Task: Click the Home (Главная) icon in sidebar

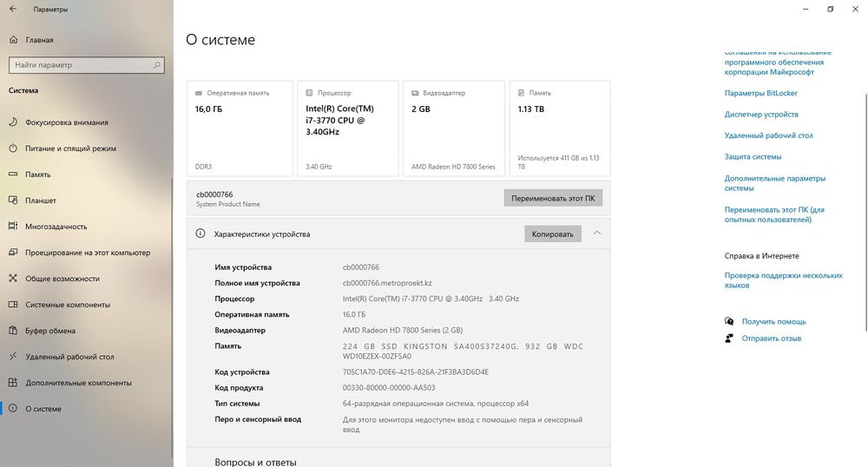Action: [13, 40]
